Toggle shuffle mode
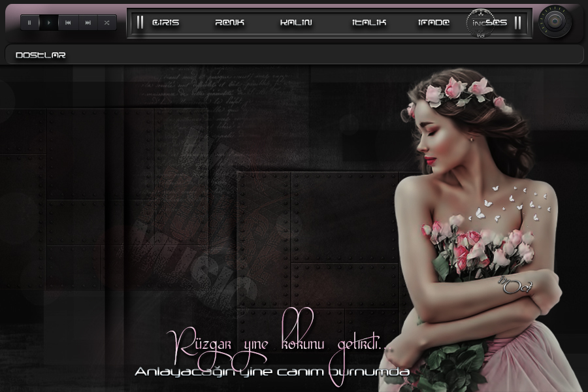The height and width of the screenshot is (392, 588). pos(106,22)
